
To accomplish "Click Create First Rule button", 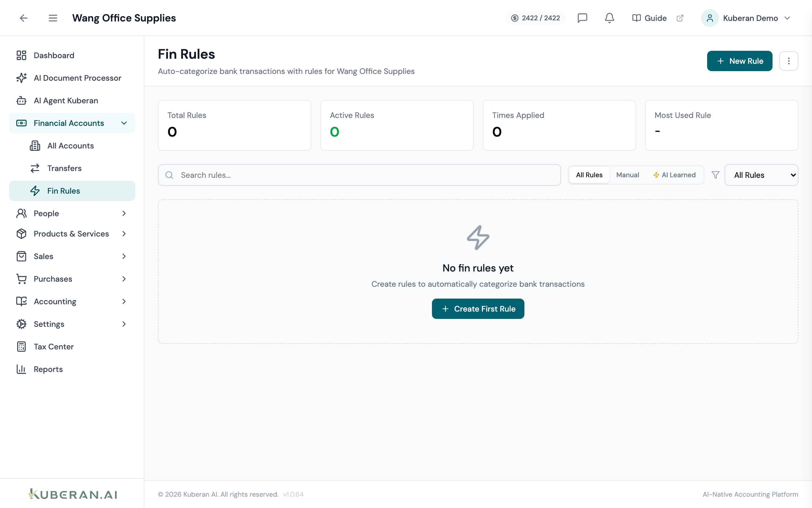I will coord(478,309).
